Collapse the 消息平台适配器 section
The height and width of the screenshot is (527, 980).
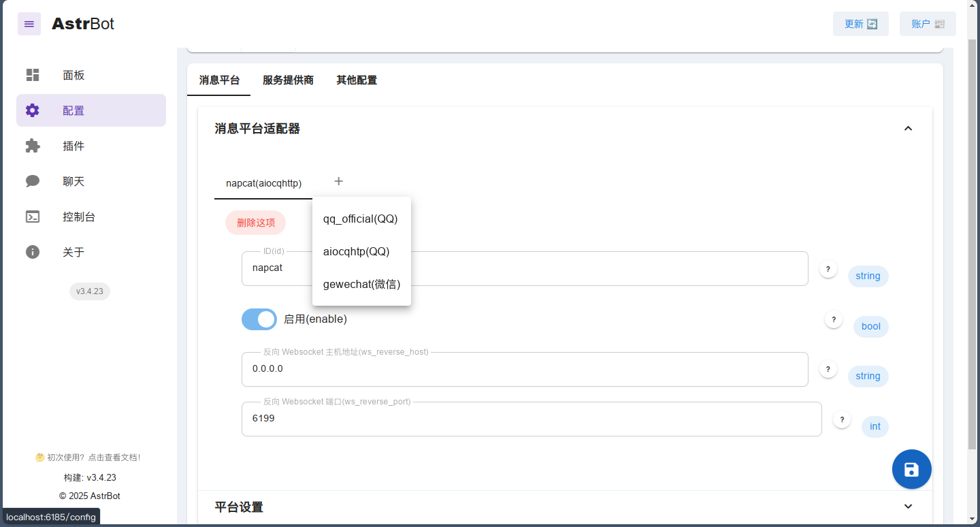pyautogui.click(x=908, y=129)
